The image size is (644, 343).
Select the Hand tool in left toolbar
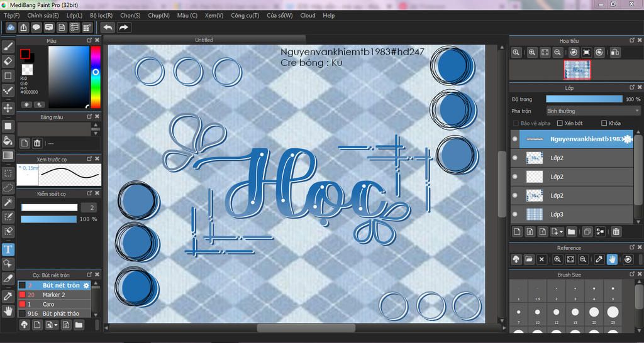[8, 311]
